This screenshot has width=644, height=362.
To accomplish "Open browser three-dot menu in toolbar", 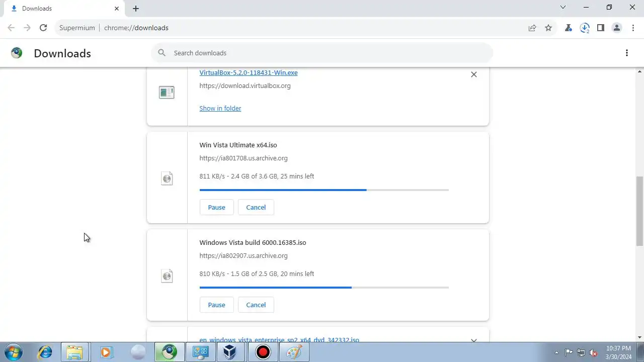I will click(633, 28).
